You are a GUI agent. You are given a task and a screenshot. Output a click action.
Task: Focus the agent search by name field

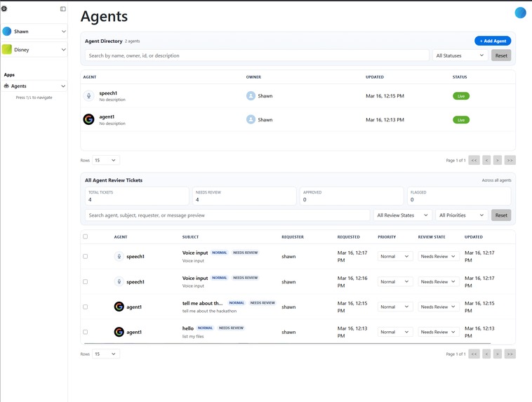[257, 55]
